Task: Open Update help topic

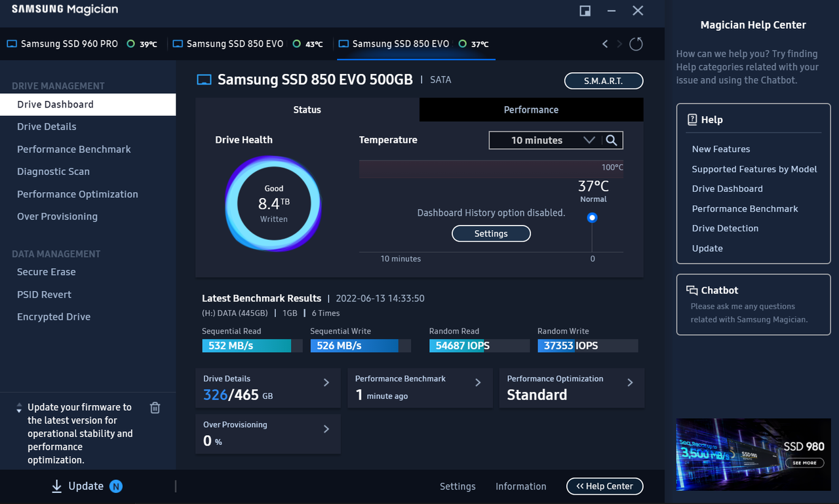Action: click(707, 248)
